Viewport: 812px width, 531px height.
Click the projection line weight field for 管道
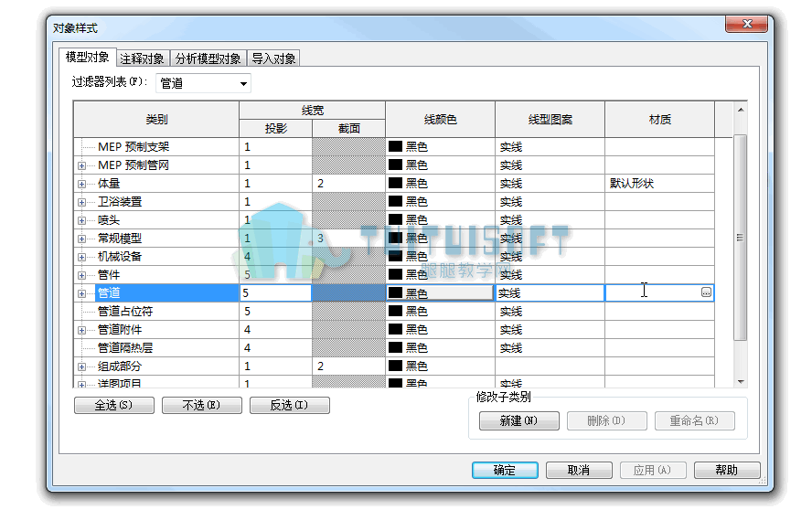click(275, 293)
